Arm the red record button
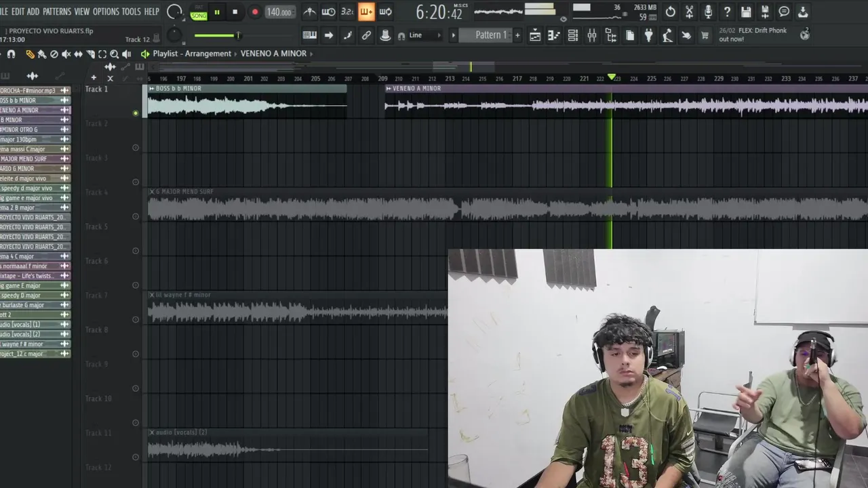The image size is (868, 488). (255, 12)
